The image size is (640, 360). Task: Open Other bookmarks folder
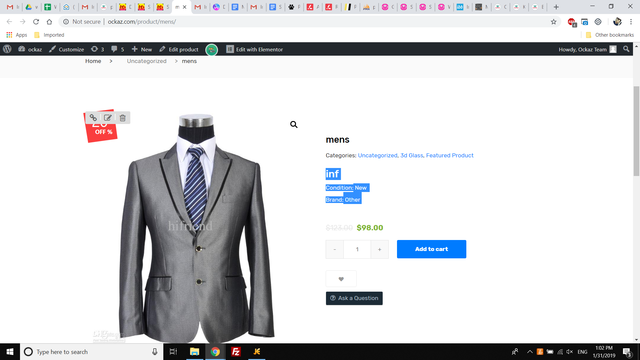click(x=610, y=35)
